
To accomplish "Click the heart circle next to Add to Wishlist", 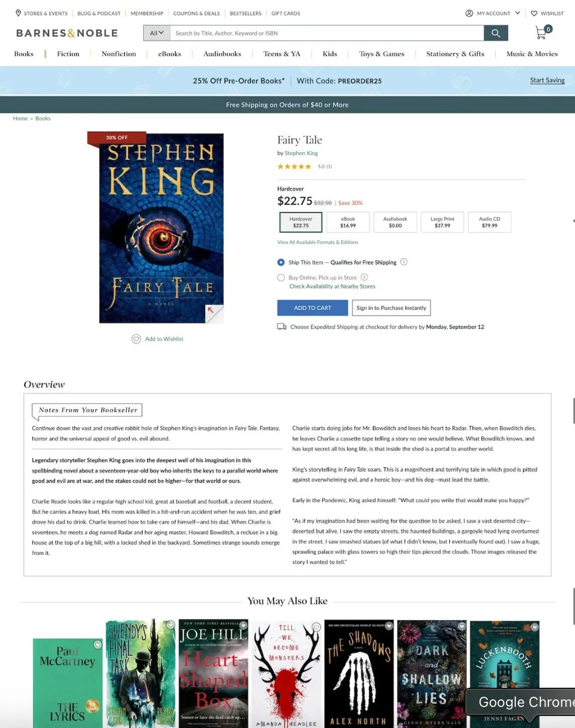I will 136,339.
